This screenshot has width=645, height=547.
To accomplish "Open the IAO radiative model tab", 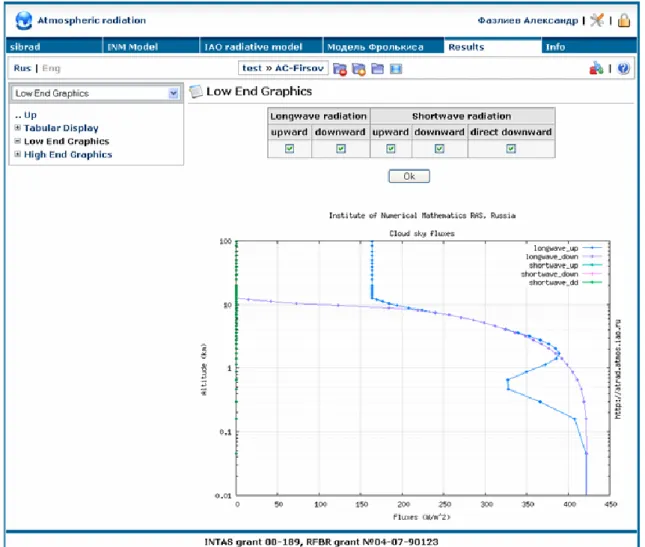I will point(261,46).
